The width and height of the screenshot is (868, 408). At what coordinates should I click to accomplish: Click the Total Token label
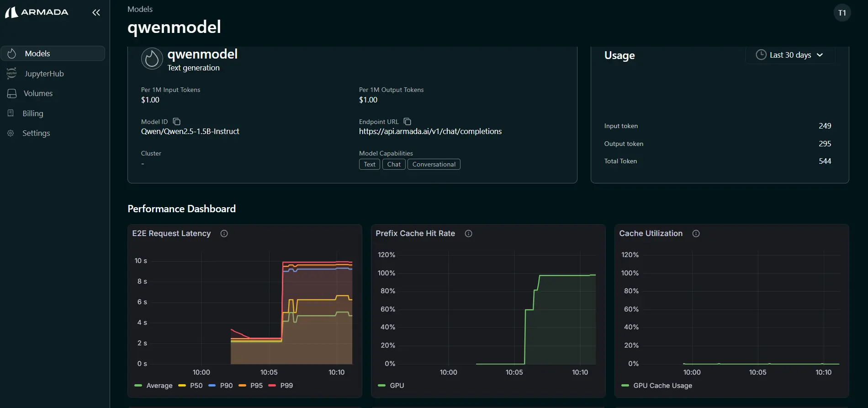tap(620, 161)
